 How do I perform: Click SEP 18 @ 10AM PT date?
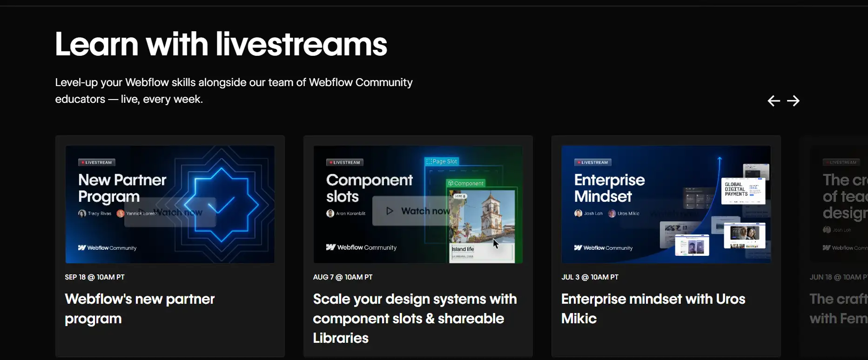(x=94, y=277)
